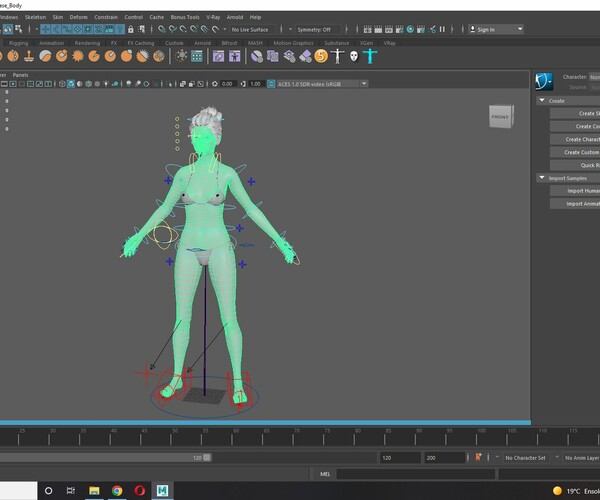
Task: Click the purple figure window shelf icon
Action: click(x=235, y=56)
